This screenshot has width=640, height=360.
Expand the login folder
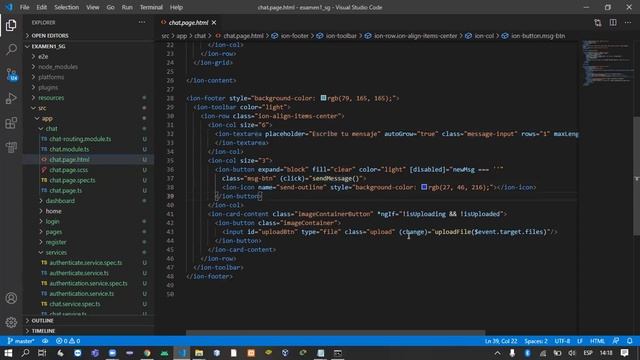(x=88, y=221)
